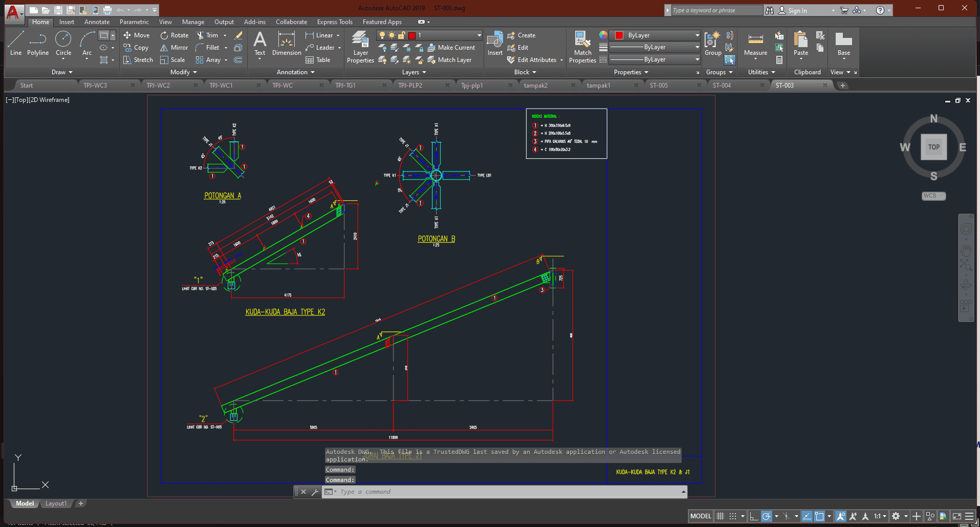Toggle drawing grid display in status bar
Screen dimensions: 980x527
click(721, 516)
